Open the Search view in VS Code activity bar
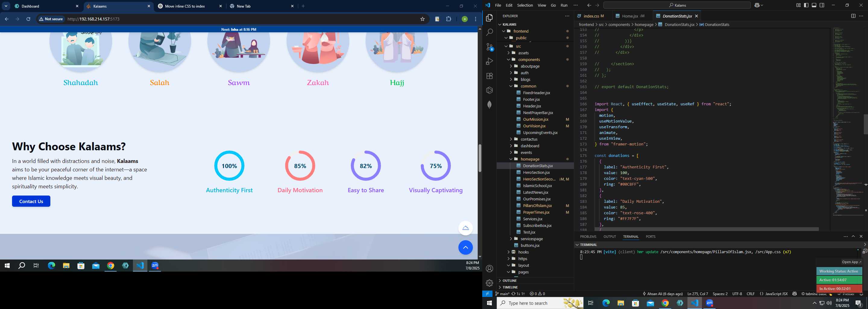The image size is (868, 309). [x=489, y=32]
